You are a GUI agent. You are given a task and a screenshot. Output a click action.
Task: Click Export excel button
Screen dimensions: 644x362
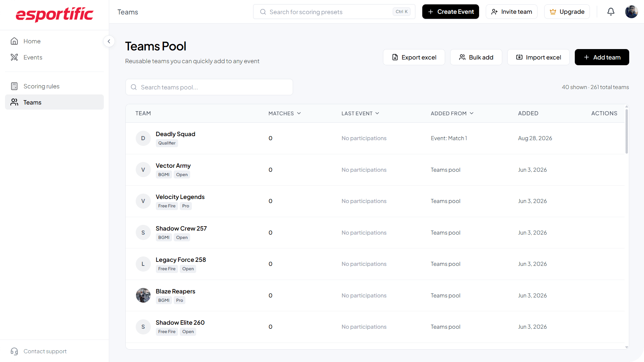click(x=414, y=57)
